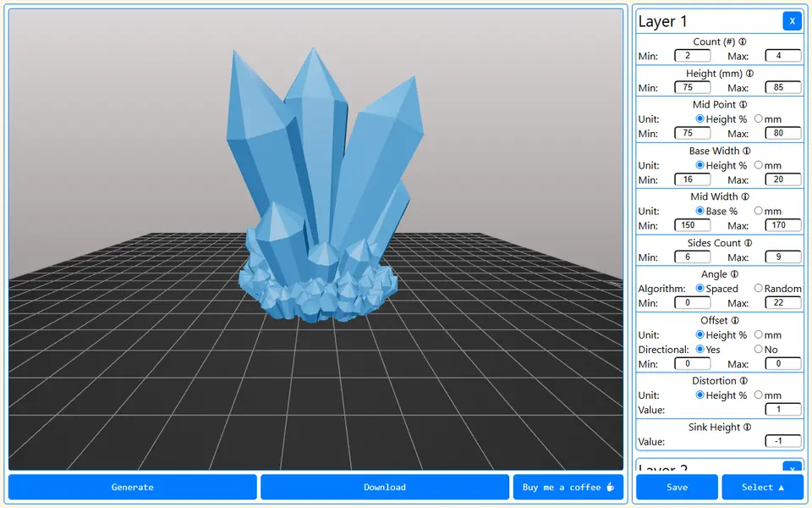This screenshot has width=812, height=508.
Task: Click the Height Max field
Action: coord(783,87)
